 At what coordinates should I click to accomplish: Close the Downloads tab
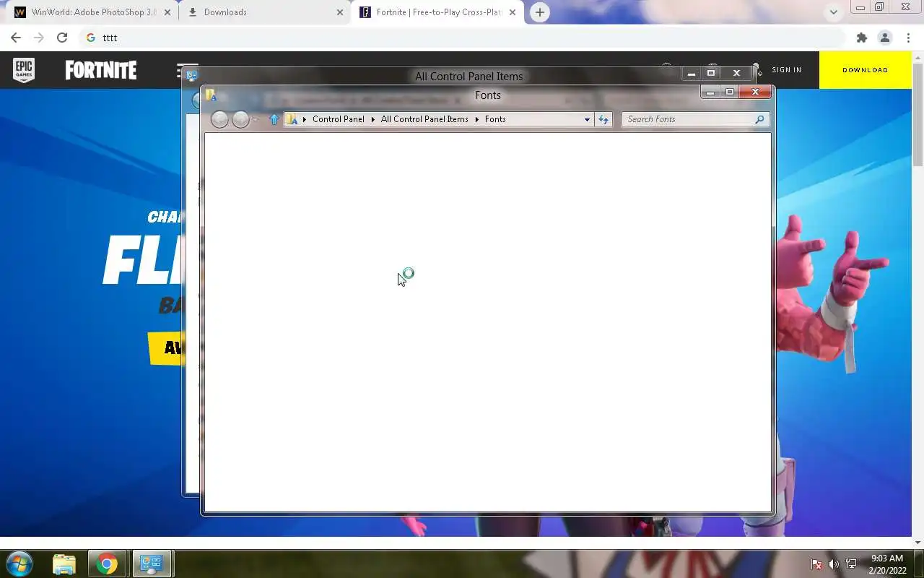[340, 12]
